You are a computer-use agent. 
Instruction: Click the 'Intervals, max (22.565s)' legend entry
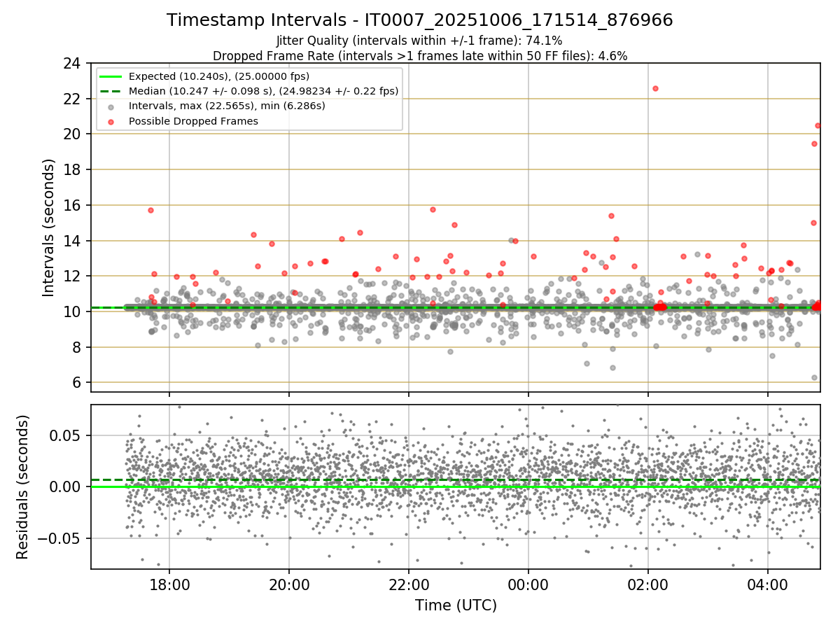[x=227, y=106]
